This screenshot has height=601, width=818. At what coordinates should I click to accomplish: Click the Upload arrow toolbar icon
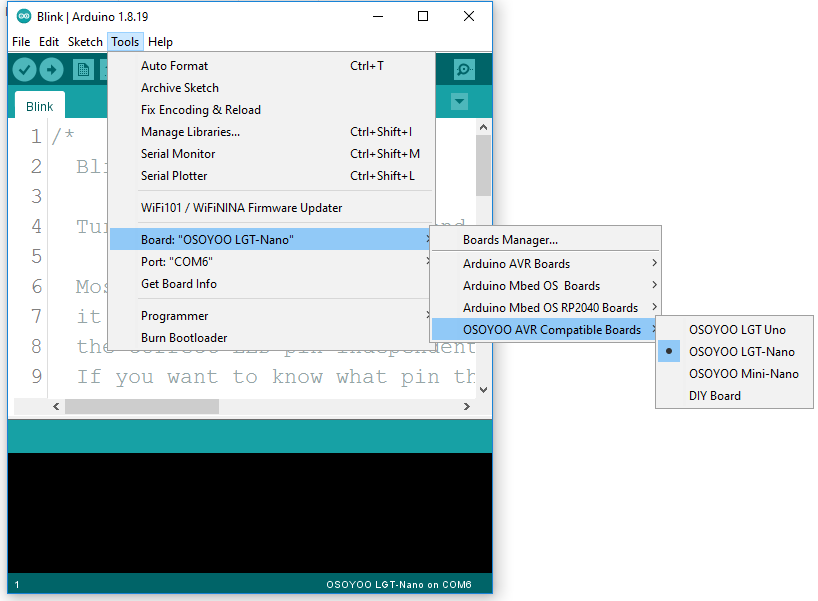coord(51,69)
